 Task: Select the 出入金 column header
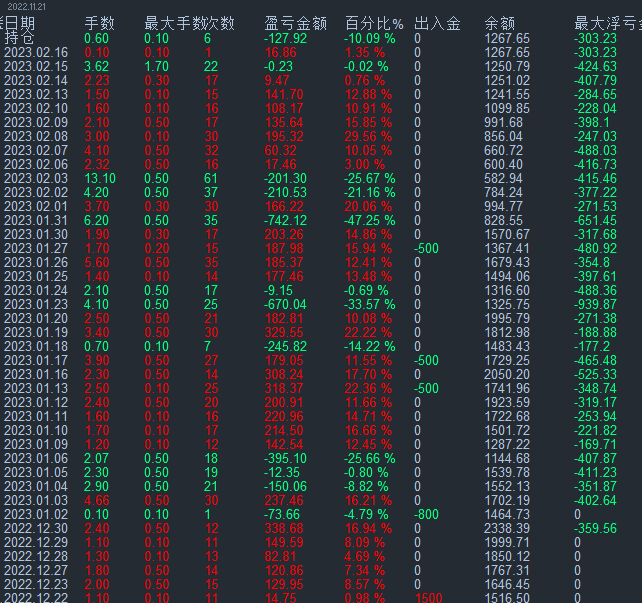pyautogui.click(x=437, y=23)
